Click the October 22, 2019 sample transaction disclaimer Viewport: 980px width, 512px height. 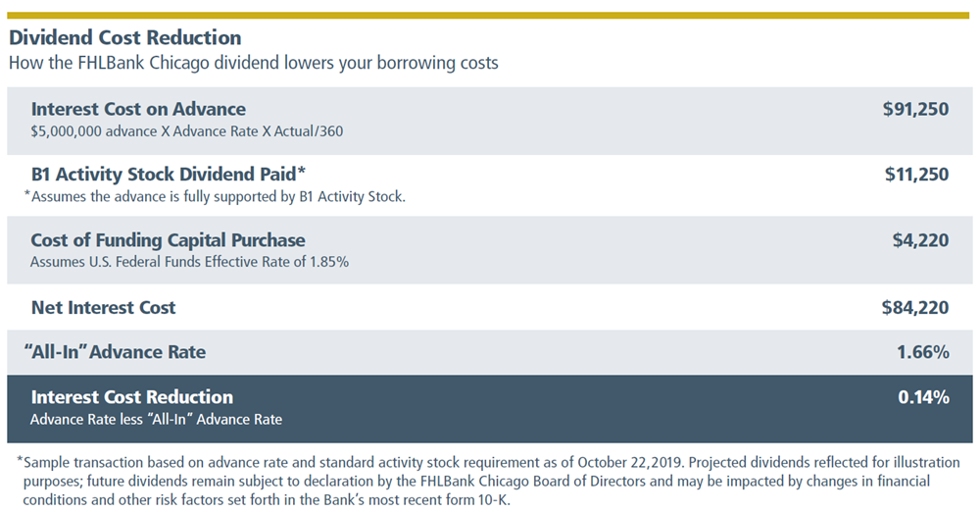[489, 482]
